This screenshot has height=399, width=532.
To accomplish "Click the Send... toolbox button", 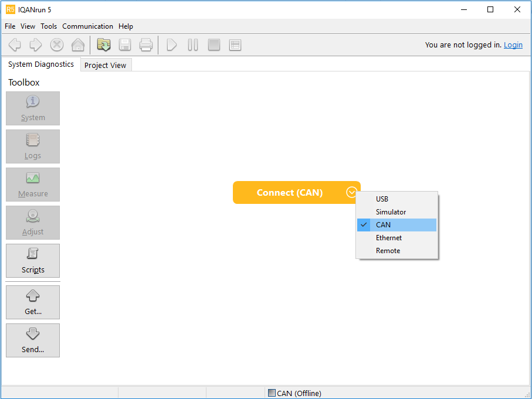I will (x=33, y=340).
